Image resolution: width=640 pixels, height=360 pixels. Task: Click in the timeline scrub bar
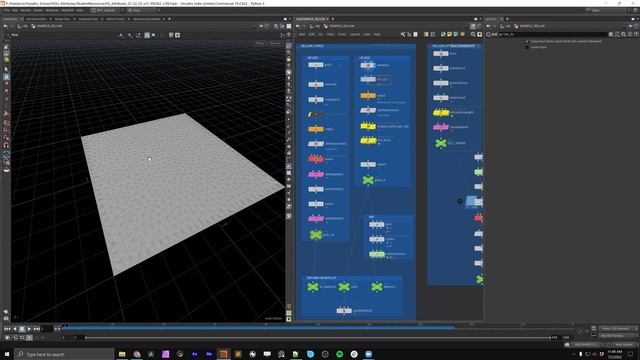(318, 327)
